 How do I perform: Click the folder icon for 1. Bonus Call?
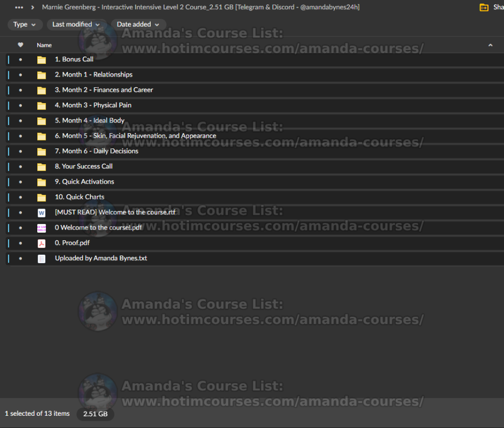41,60
